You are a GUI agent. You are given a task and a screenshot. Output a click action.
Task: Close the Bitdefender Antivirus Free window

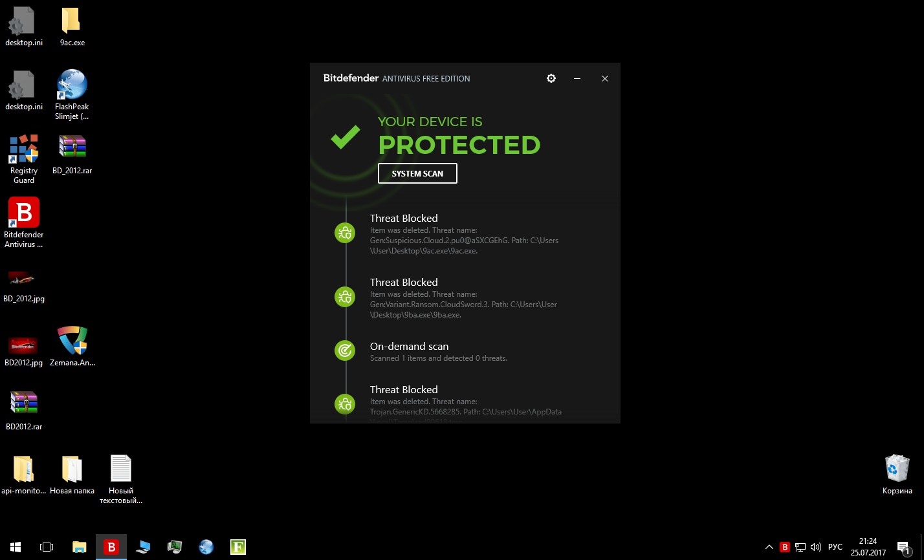(605, 78)
